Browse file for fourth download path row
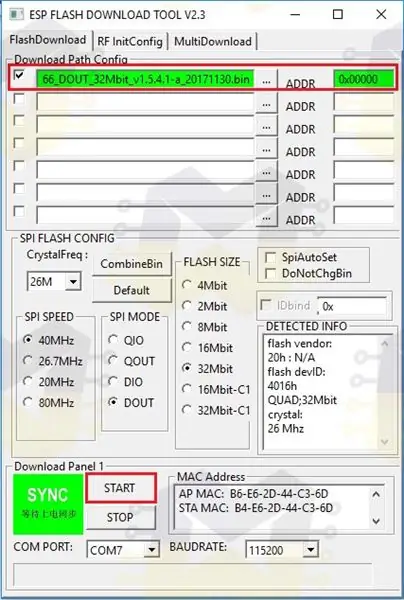404x600 pixels. click(x=266, y=150)
